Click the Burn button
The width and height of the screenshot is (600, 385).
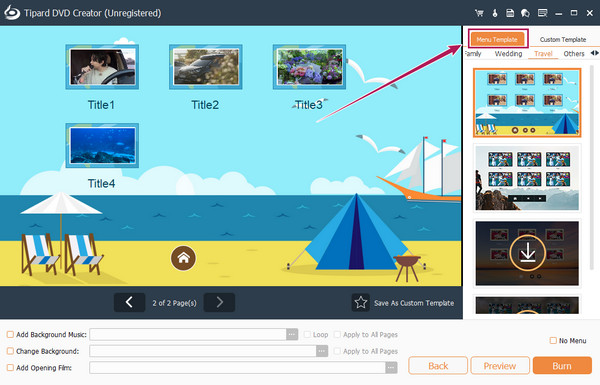[x=562, y=366]
